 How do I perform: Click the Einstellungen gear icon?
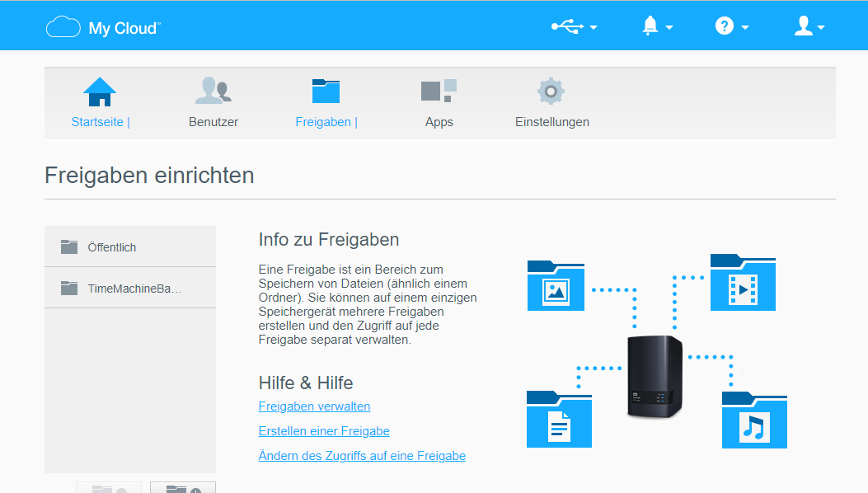click(x=551, y=92)
